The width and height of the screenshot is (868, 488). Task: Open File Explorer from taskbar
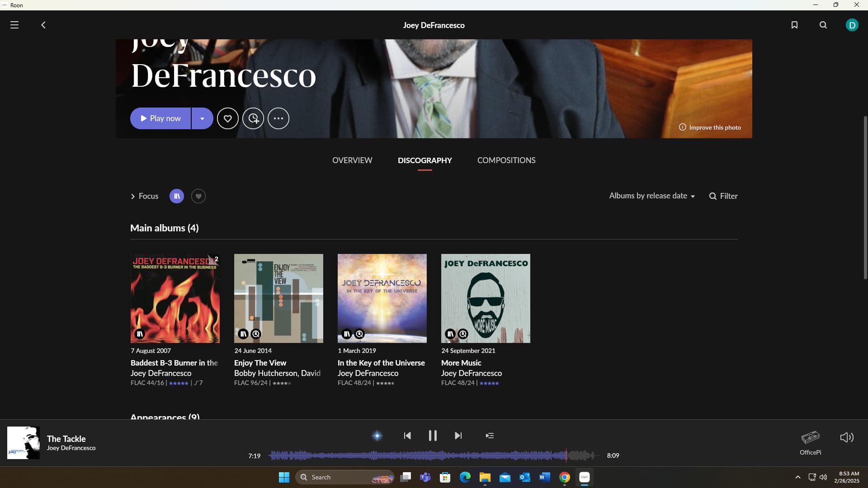click(485, 477)
